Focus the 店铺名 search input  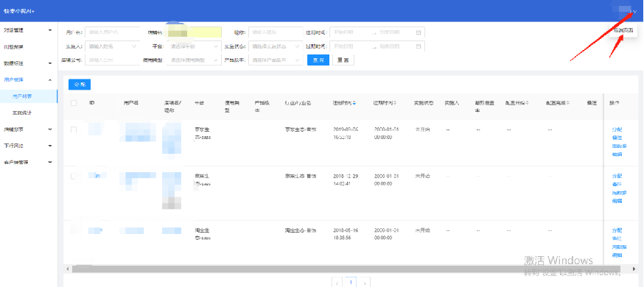pos(194,32)
